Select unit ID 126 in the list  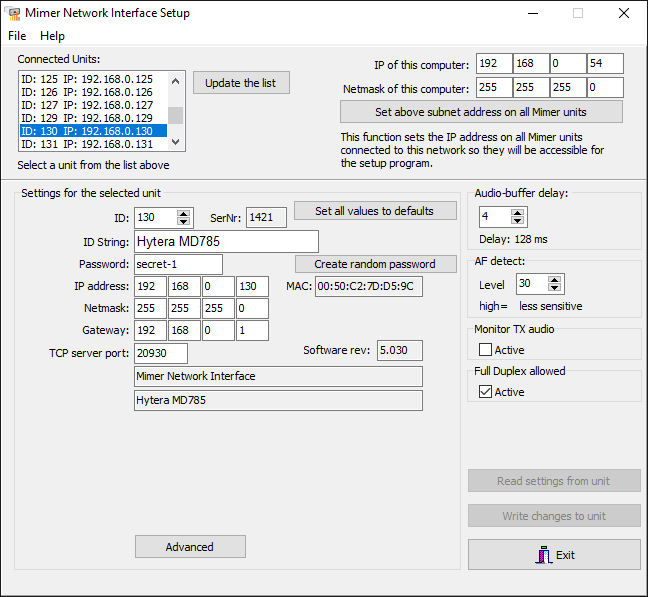pyautogui.click(x=93, y=92)
